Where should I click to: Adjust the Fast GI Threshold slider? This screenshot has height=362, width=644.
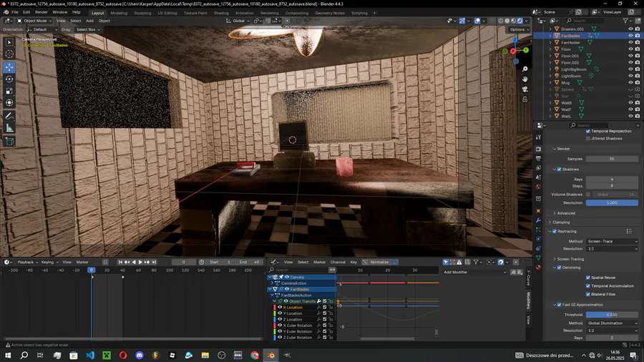tap(612, 315)
